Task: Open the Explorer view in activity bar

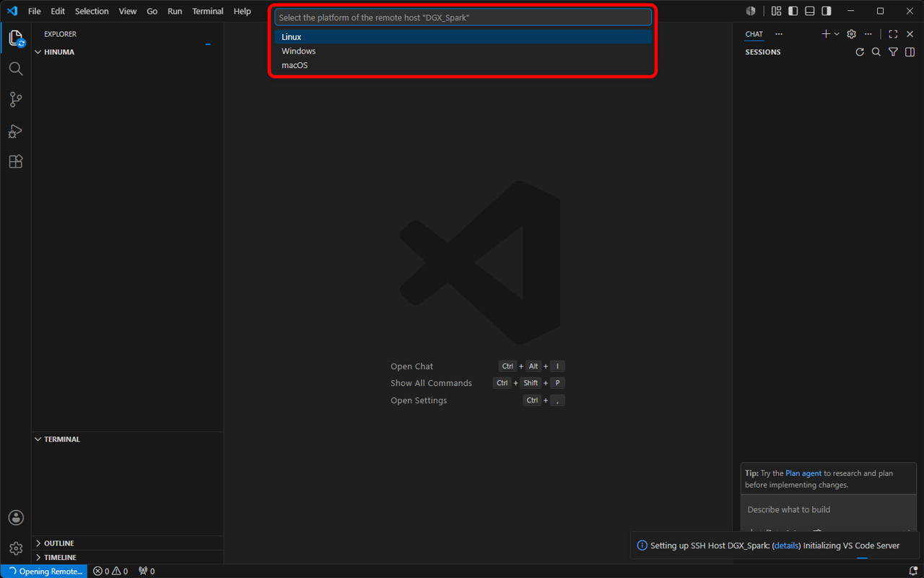Action: [x=16, y=38]
